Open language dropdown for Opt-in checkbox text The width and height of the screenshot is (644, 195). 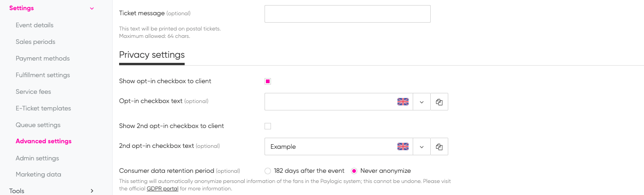tap(421, 102)
